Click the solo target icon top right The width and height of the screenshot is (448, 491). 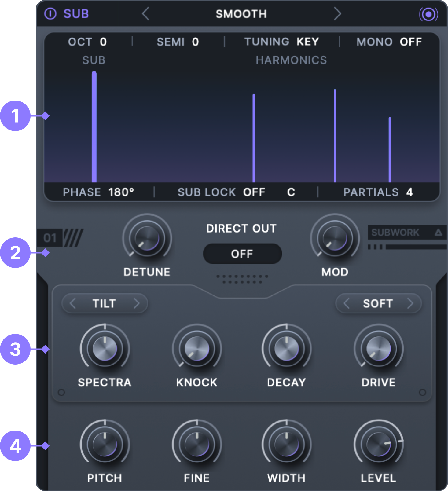428,14
